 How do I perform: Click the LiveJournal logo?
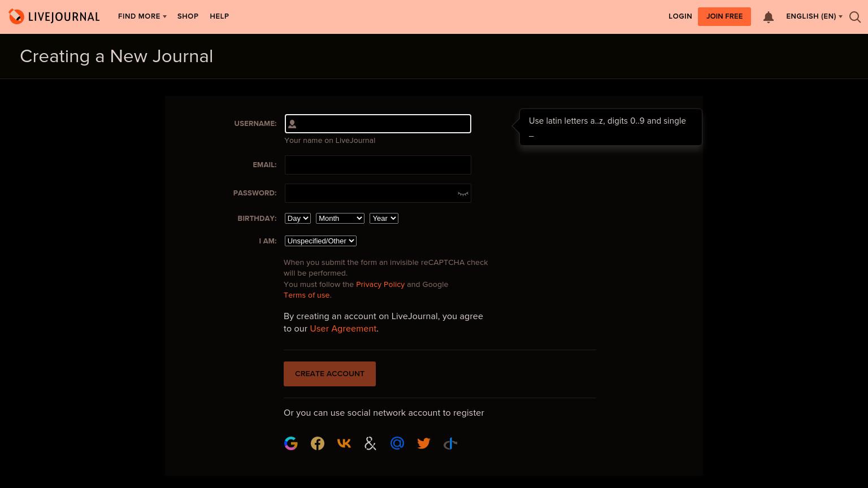tap(54, 17)
